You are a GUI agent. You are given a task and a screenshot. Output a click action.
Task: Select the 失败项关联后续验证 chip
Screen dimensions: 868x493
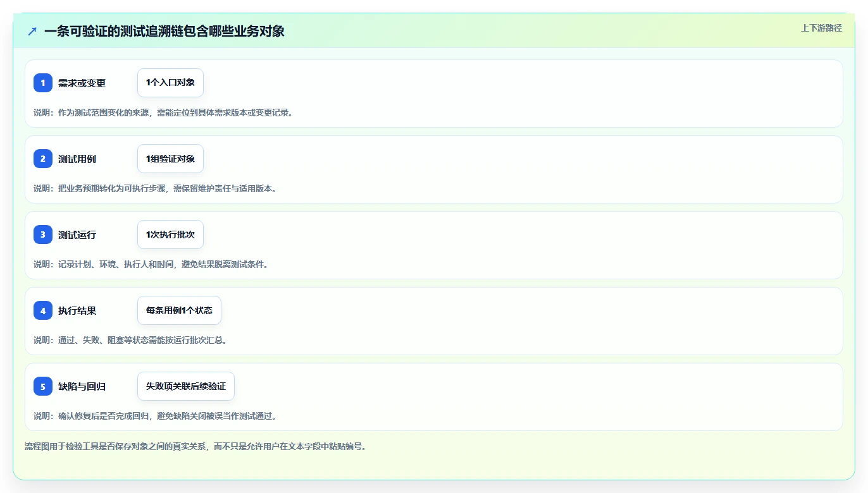tap(186, 386)
